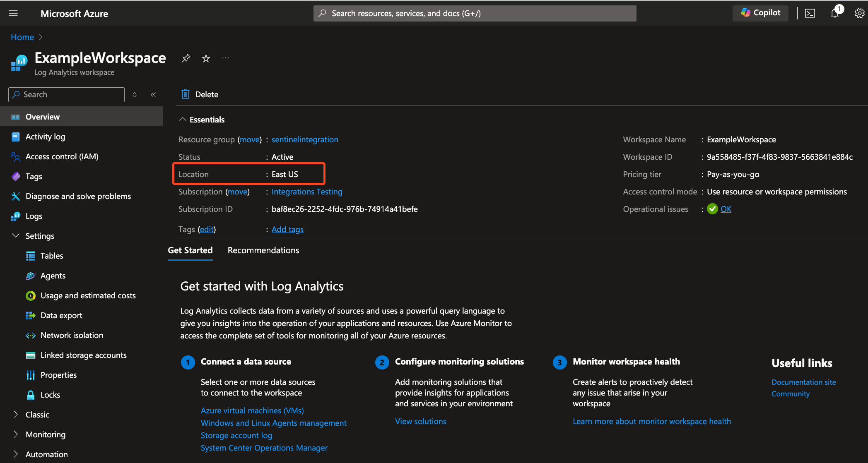Click the Log Analytics workspace logo icon
868x463 pixels.
(x=19, y=63)
